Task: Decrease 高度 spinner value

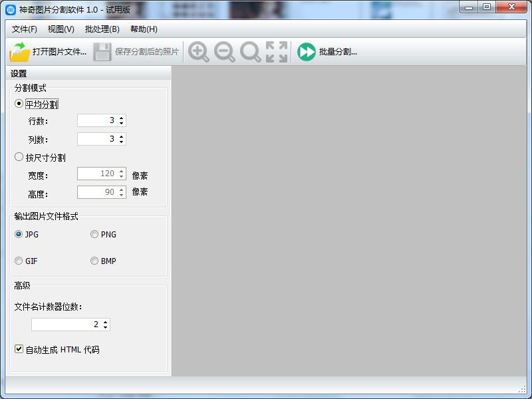Action: [122, 195]
